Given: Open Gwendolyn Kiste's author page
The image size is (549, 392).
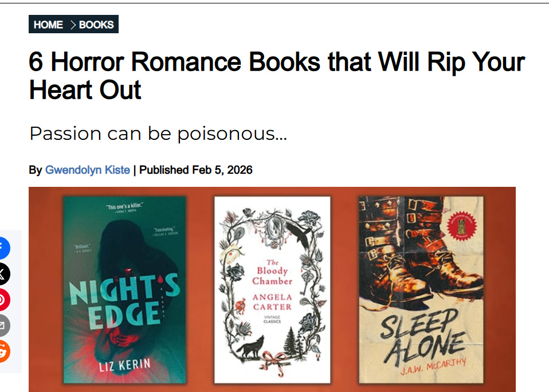Looking at the screenshot, I should (x=88, y=170).
